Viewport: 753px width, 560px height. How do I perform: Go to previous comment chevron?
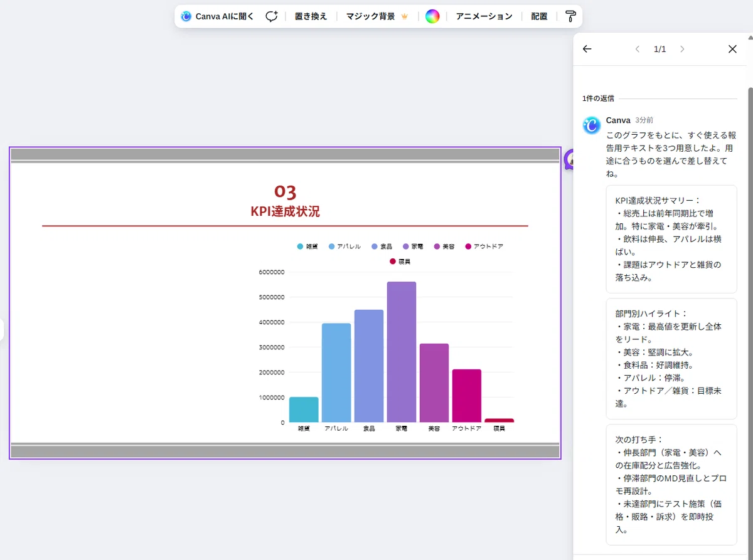638,49
